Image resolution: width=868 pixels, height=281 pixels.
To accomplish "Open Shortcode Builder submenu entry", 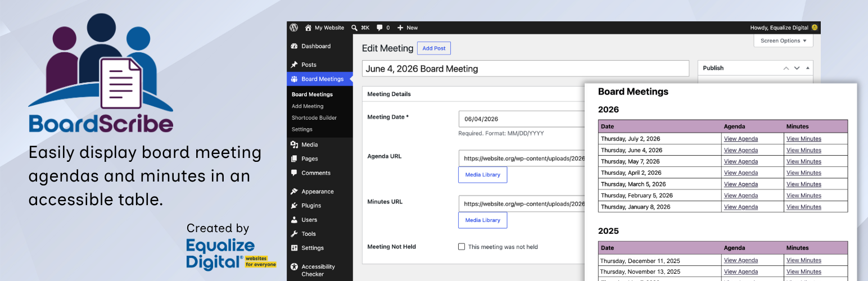I will [x=314, y=118].
